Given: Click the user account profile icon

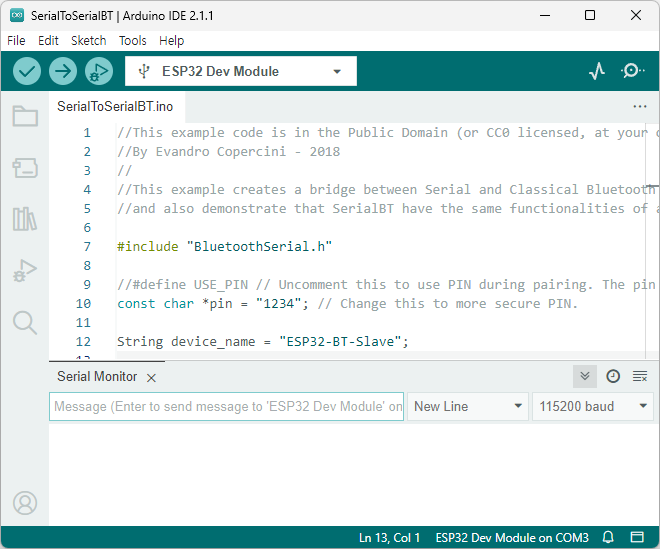Looking at the screenshot, I should pyautogui.click(x=25, y=503).
